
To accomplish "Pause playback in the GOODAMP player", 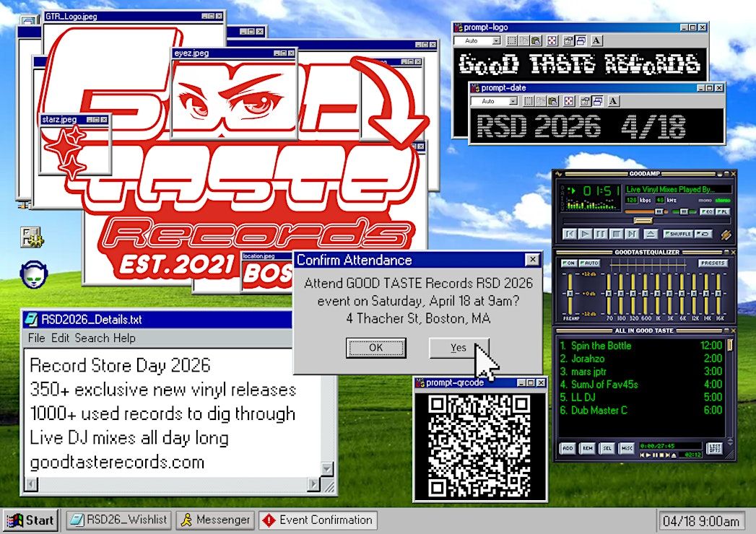I will click(601, 234).
